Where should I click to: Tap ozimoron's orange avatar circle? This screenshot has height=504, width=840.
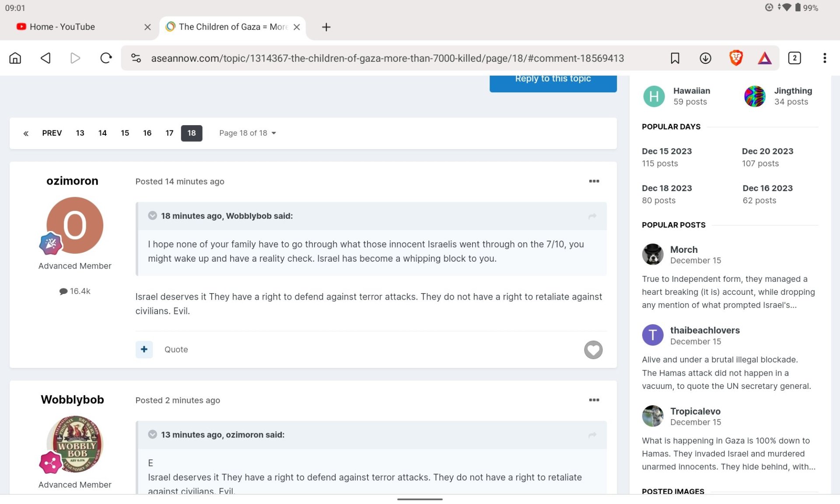pos(75,225)
